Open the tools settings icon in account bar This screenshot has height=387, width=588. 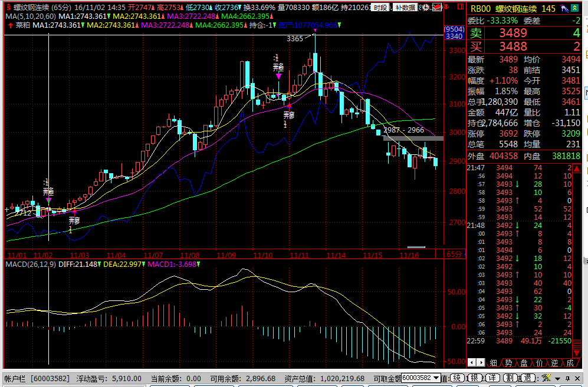tap(546, 378)
